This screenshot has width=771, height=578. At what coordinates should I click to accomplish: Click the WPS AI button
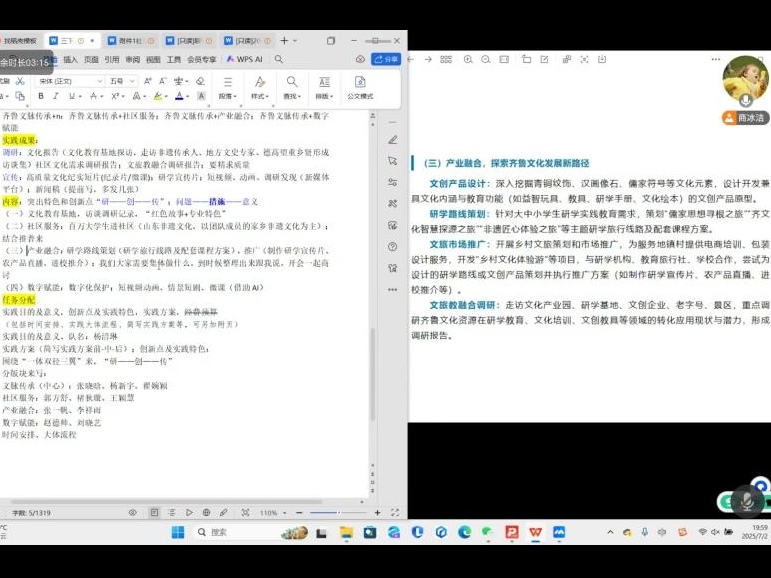pos(245,59)
